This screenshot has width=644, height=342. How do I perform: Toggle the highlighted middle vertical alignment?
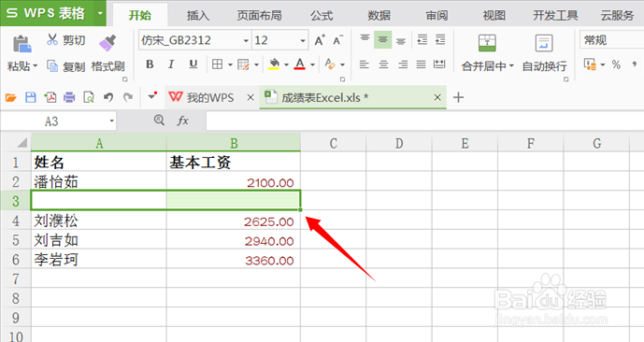pyautogui.click(x=383, y=40)
